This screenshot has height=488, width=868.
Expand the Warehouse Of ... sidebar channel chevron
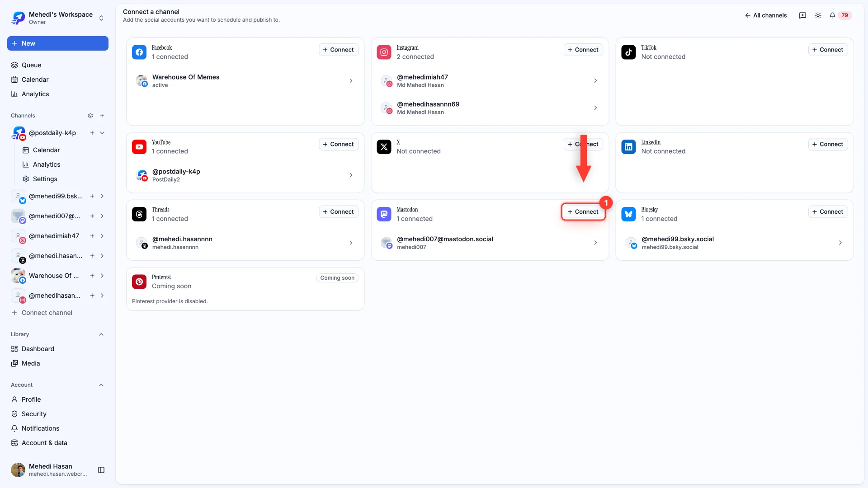(102, 276)
